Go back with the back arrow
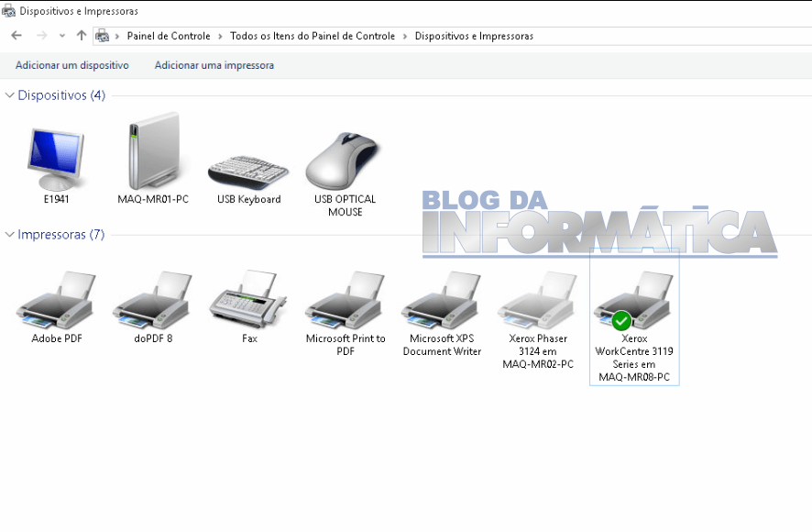 point(16,35)
